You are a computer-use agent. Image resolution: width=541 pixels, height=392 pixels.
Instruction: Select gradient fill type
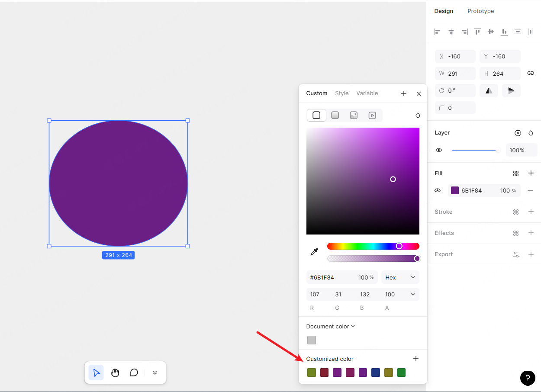click(x=335, y=115)
